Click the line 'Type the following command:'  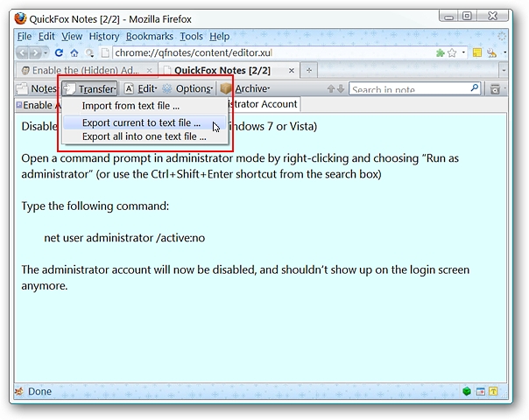coord(95,206)
